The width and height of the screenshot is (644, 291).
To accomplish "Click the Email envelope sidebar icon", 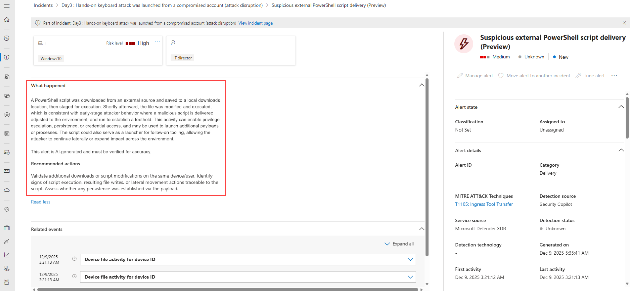I will pyautogui.click(x=7, y=171).
